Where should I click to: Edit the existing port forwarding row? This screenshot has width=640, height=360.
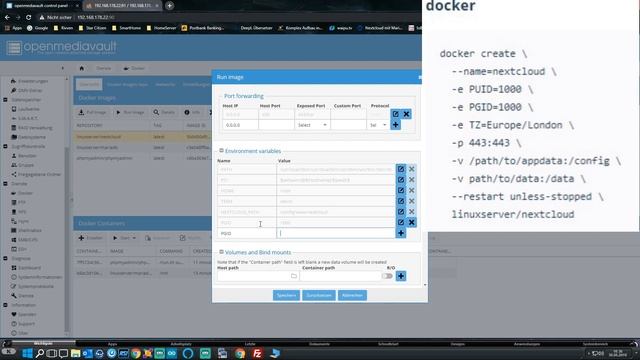396,114
